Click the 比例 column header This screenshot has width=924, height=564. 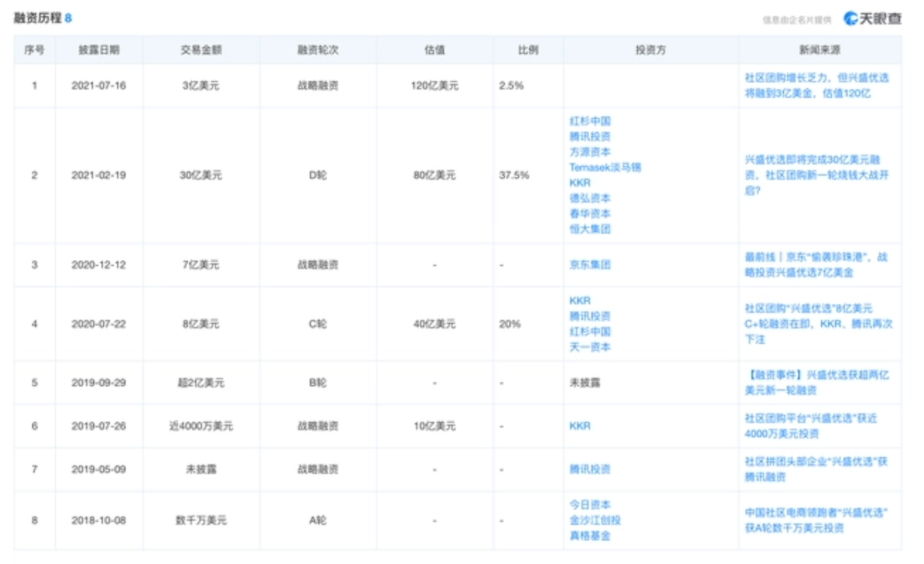528,50
